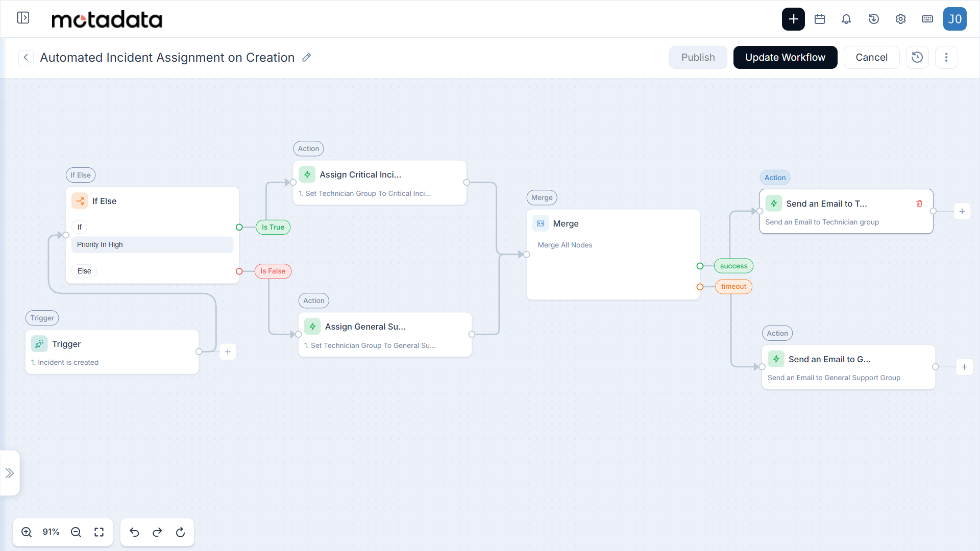Open notifications bell
Image resolution: width=980 pixels, height=551 pixels.
click(x=846, y=19)
